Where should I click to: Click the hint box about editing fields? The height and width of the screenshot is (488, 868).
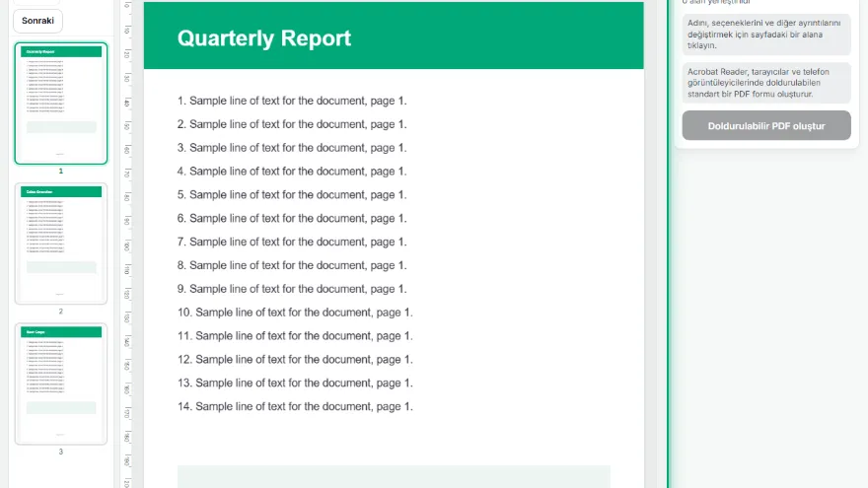click(766, 35)
